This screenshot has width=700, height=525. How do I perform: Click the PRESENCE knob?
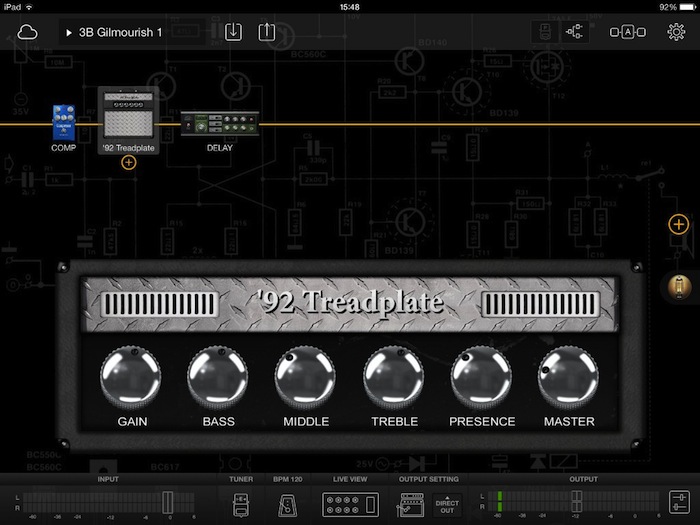(481, 379)
